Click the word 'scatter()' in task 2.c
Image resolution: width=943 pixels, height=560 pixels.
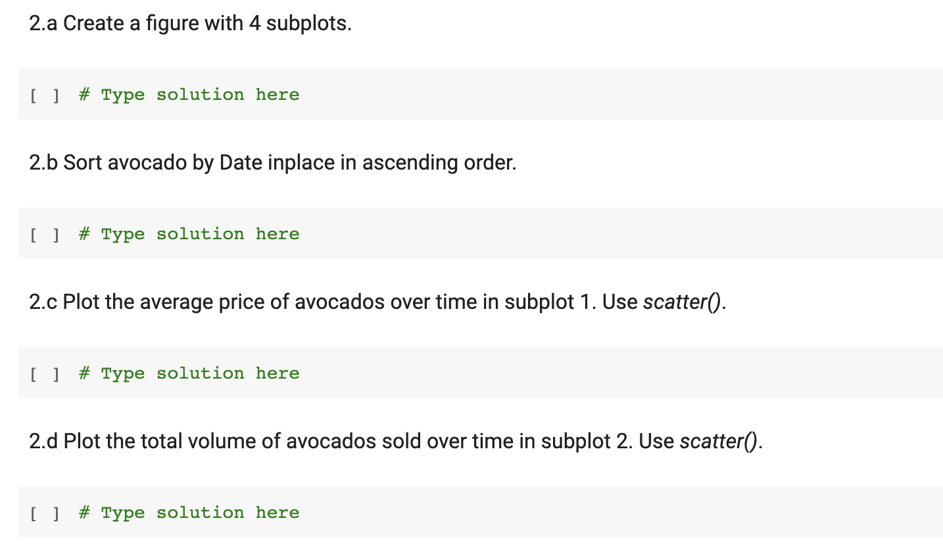[x=683, y=302]
